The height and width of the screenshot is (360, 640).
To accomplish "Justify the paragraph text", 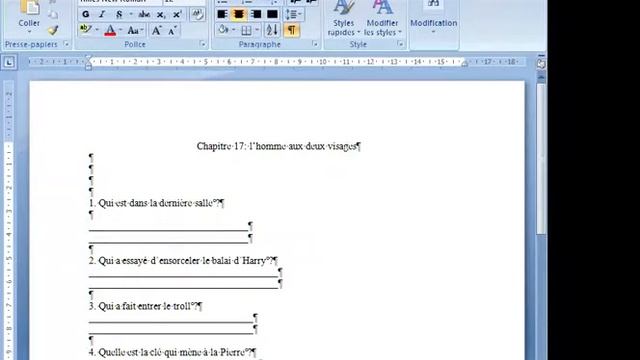I will (272, 15).
